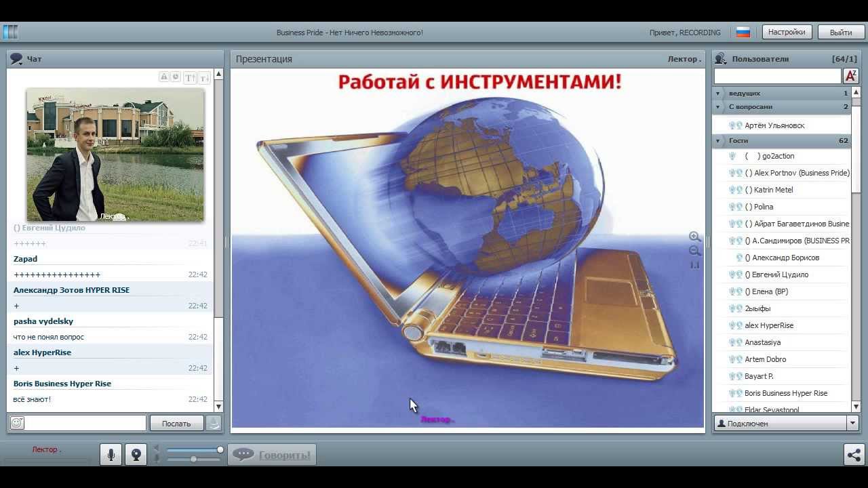
Task: Click webcam icon next to Александр Борисов
Action: 739,258
